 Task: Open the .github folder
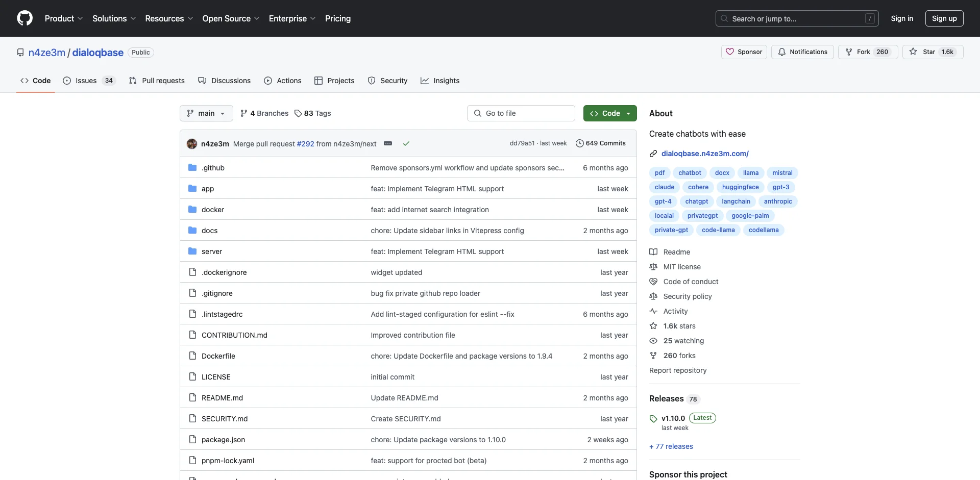pyautogui.click(x=213, y=168)
